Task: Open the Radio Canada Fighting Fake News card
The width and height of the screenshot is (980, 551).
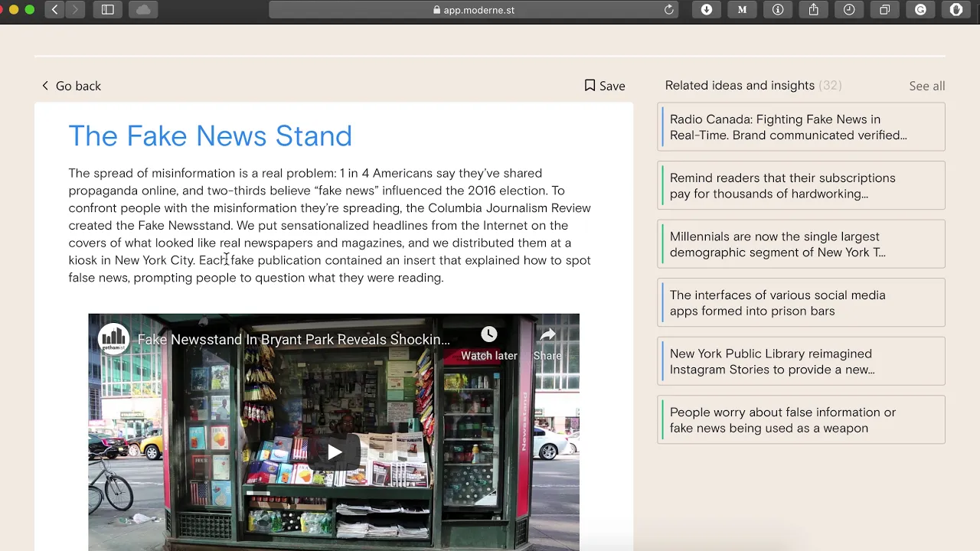Action: (801, 127)
